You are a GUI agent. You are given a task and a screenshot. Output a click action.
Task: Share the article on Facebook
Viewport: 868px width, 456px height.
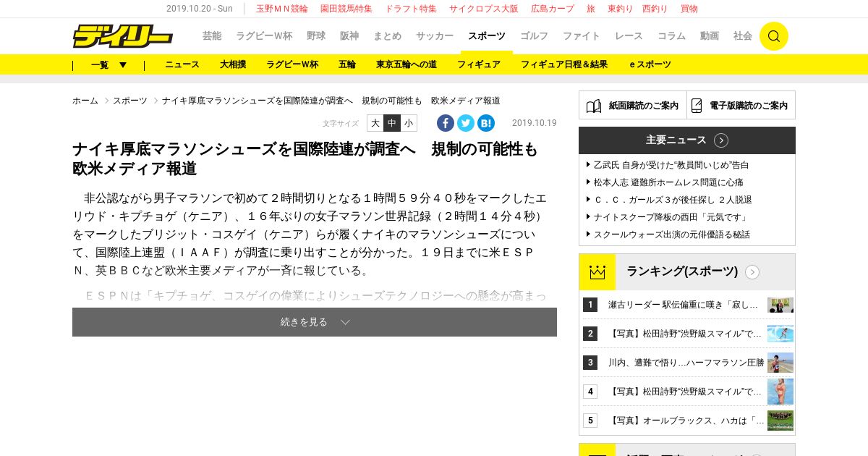coord(446,123)
